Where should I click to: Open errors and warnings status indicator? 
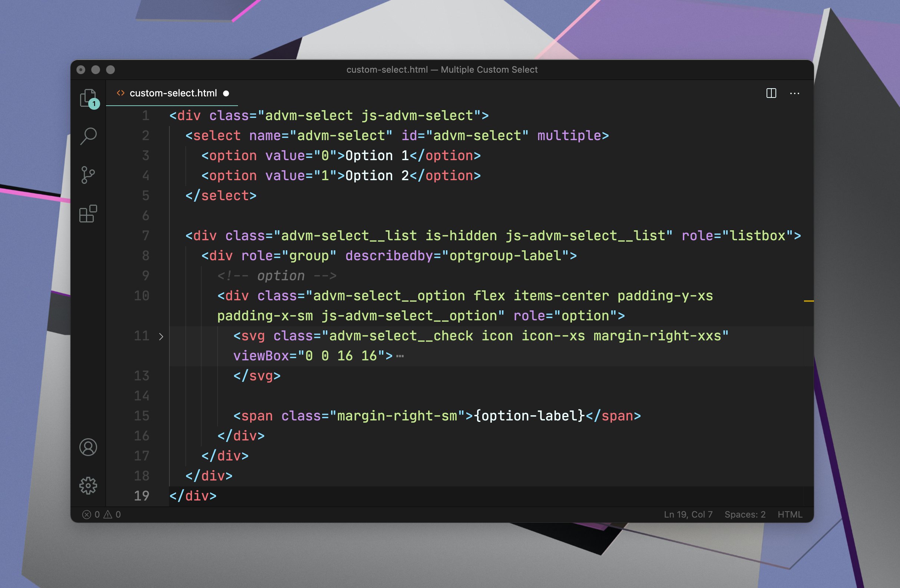(101, 514)
